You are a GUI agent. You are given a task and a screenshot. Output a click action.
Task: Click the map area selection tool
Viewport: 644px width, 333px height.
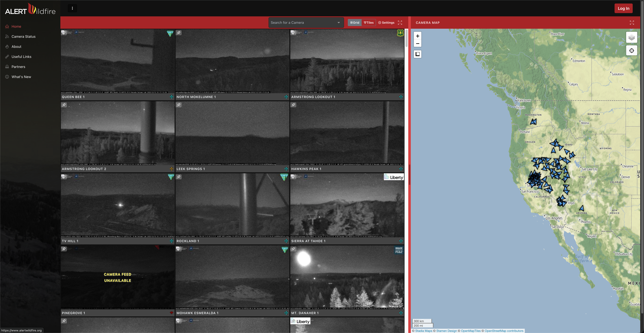(x=417, y=54)
